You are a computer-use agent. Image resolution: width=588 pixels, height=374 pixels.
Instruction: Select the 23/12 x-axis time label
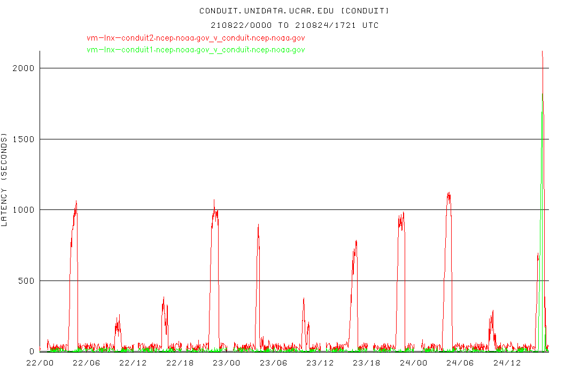point(320,363)
